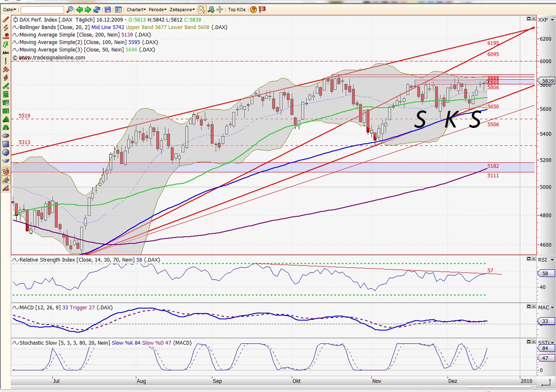Image resolution: width=556 pixels, height=392 pixels.
Task: Collapse the Stochastic Slow panel
Action: [x=529, y=341]
